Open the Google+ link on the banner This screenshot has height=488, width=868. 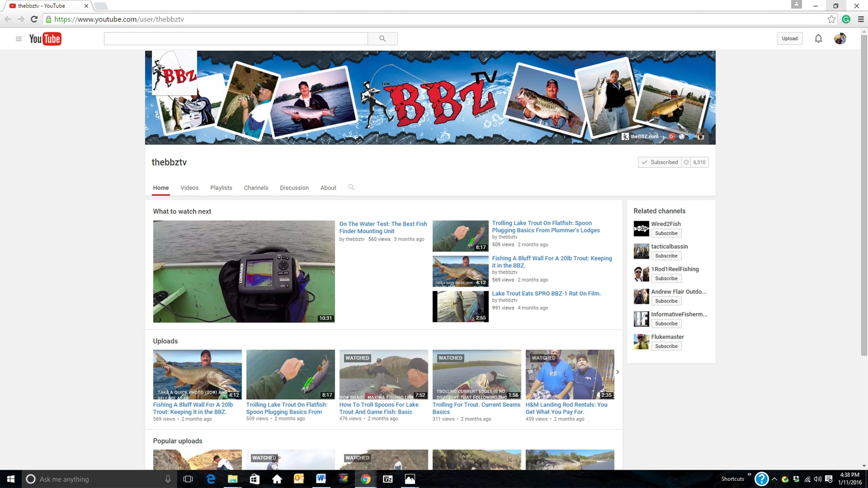click(672, 136)
